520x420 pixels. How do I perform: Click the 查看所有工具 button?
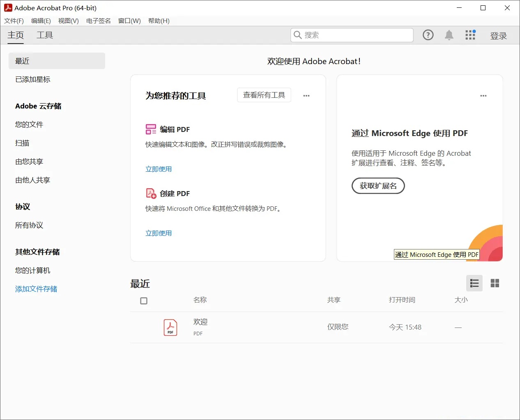tap(264, 95)
